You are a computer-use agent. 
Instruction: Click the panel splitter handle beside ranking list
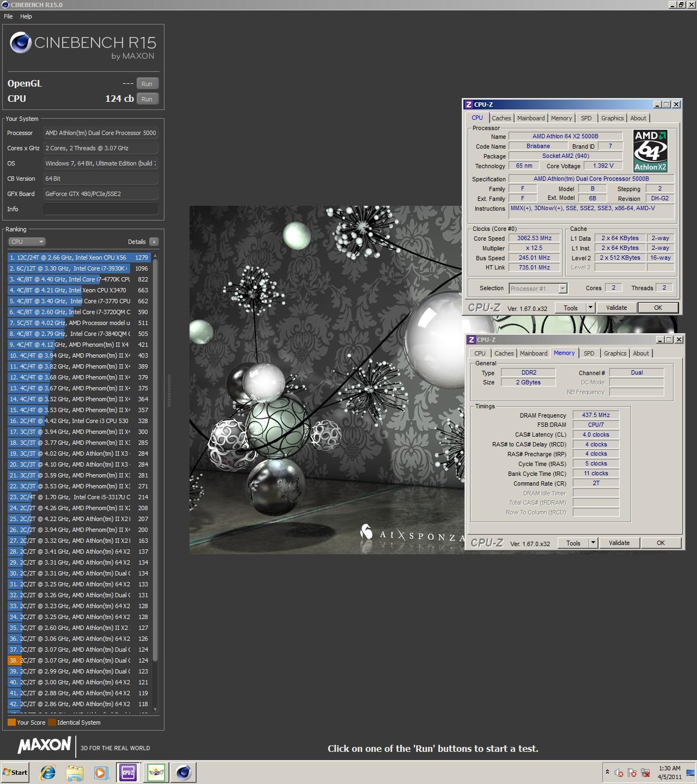point(168,390)
